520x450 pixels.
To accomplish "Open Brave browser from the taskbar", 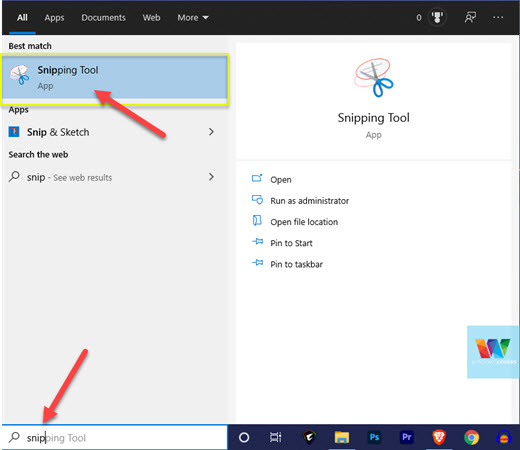I will 439,437.
